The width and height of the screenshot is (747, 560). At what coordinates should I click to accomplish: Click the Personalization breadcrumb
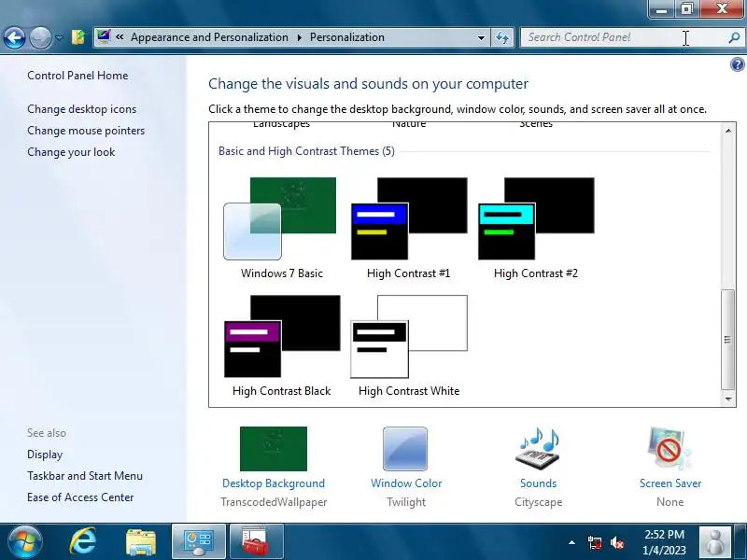[x=346, y=37]
